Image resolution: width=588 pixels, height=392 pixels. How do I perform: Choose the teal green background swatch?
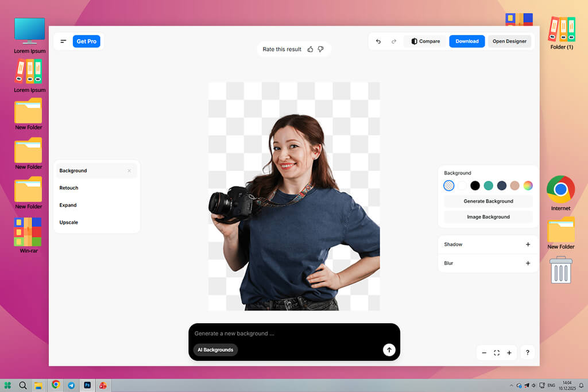tap(488, 185)
